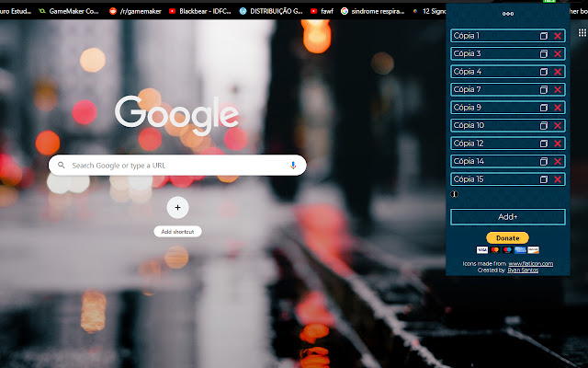Click the copy icon for Cópia 15
Viewport: 588px width, 368px height.
click(x=543, y=179)
